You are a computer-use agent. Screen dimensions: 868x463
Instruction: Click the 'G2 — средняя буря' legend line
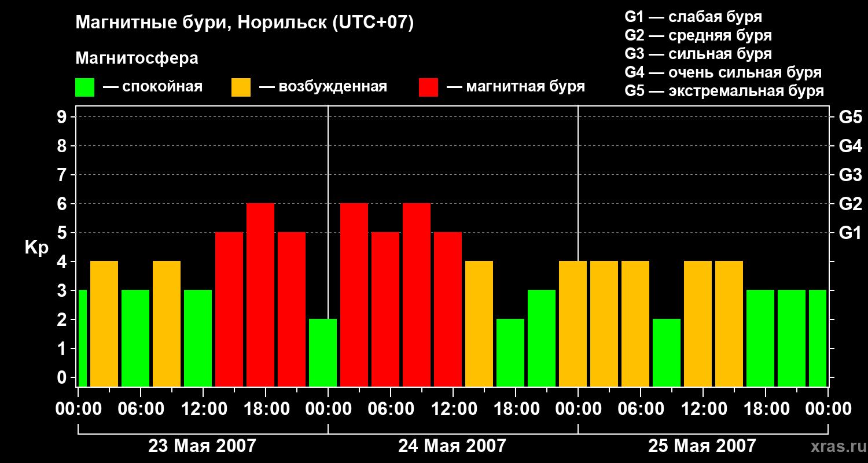pyautogui.click(x=698, y=35)
